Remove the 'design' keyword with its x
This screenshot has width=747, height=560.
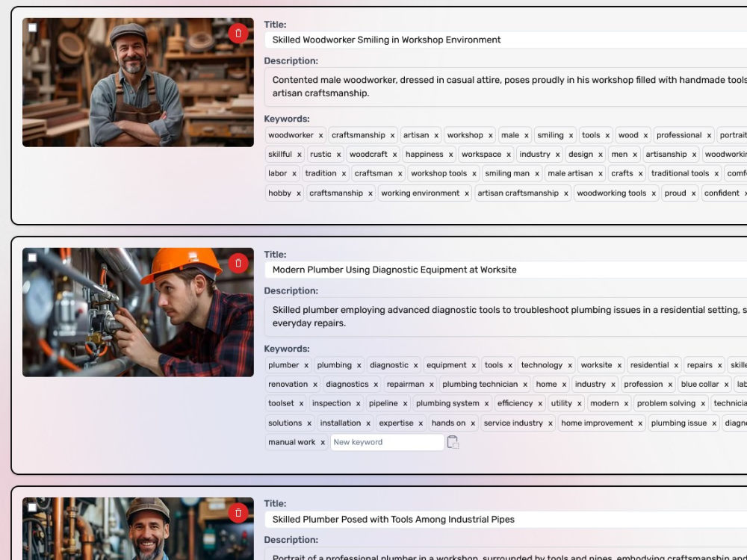tap(601, 155)
